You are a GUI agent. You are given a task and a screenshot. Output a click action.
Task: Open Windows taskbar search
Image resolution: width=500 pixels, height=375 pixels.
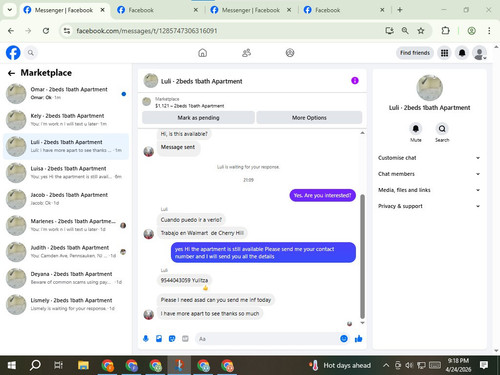click(x=35, y=365)
